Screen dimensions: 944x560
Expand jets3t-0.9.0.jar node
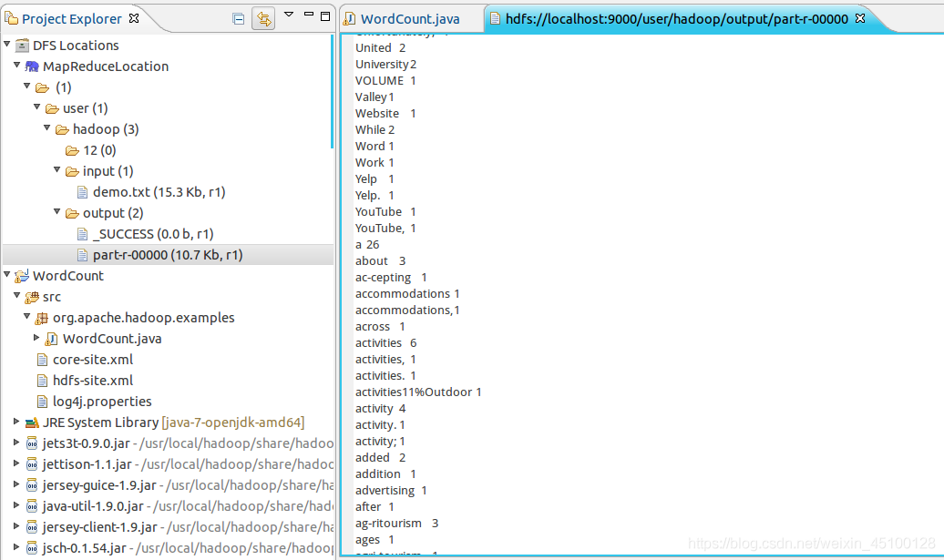[16, 443]
